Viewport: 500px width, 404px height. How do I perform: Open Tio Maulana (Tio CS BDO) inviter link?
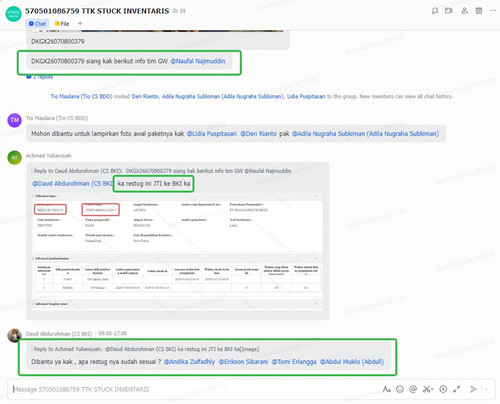(x=81, y=96)
